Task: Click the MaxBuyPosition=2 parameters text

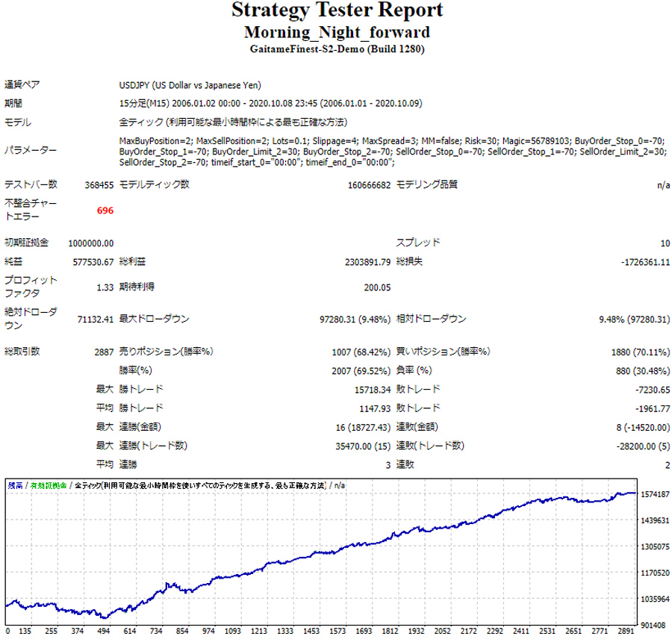Action: click(x=392, y=152)
